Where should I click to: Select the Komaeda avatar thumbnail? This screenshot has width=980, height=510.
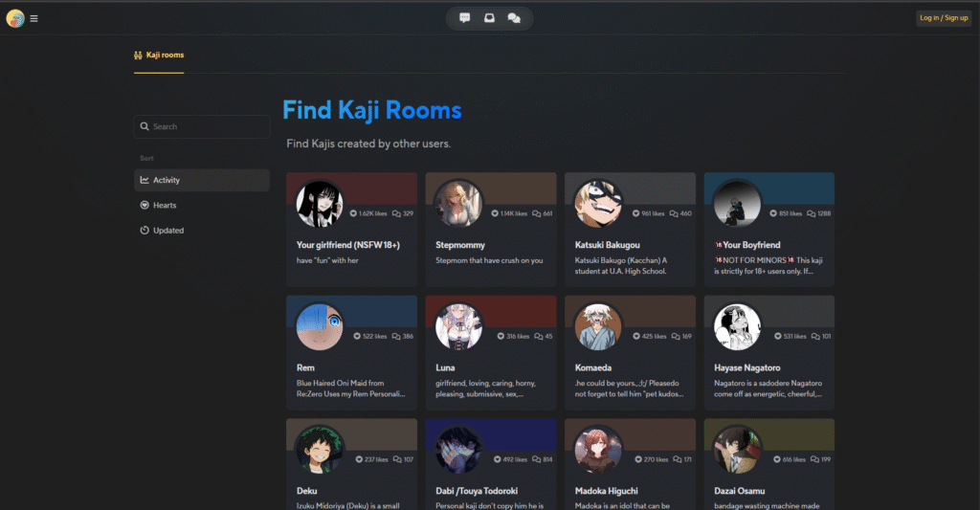click(597, 326)
